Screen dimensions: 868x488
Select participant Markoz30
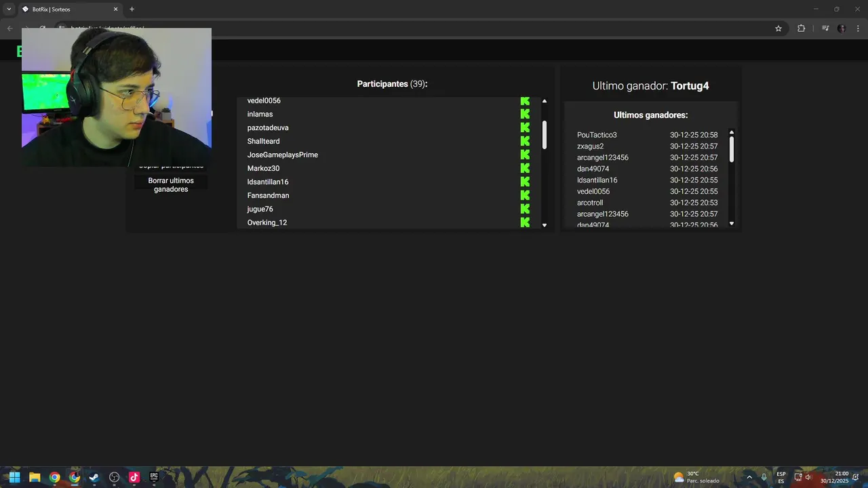tap(263, 168)
